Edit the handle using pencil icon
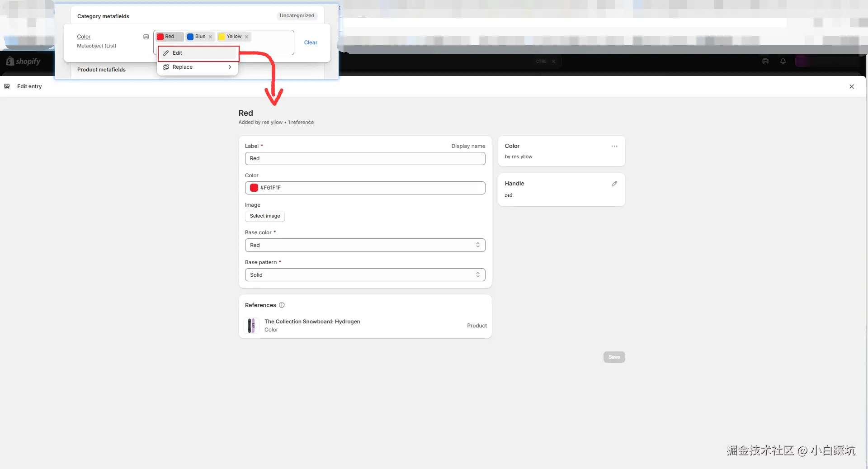The width and height of the screenshot is (868, 469). point(614,184)
